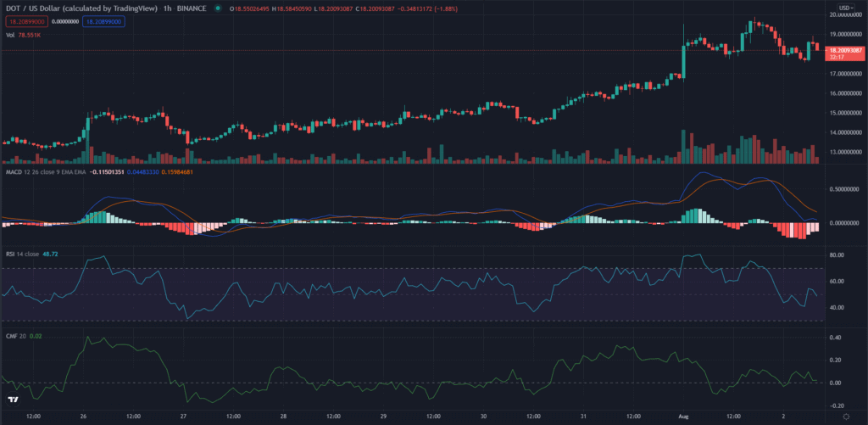Click the 0.50000000 level on the MACD scale
868x425 pixels.
(x=843, y=189)
